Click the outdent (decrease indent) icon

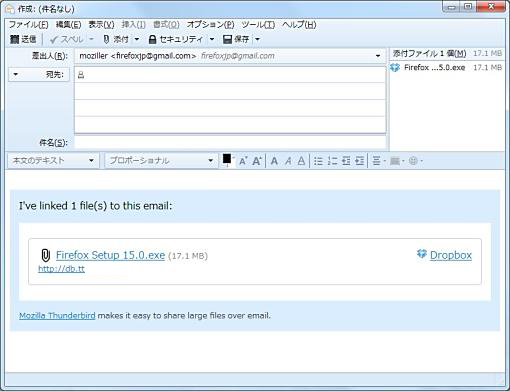pos(346,161)
